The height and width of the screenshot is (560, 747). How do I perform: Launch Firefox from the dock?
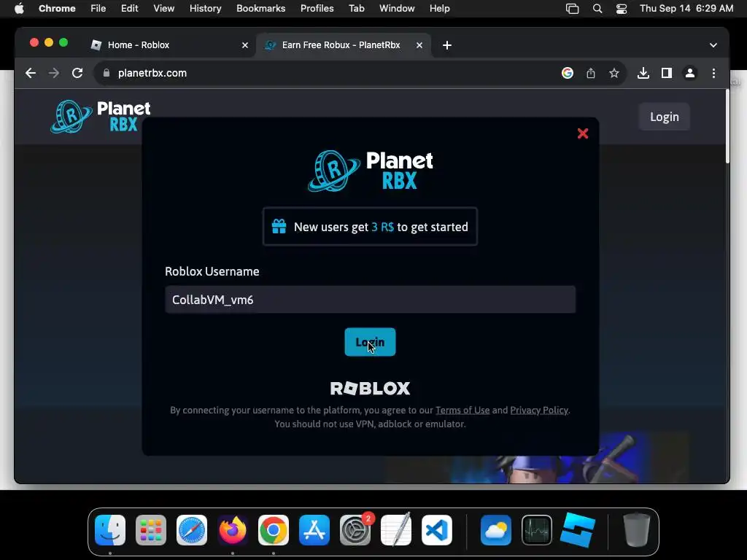233,530
